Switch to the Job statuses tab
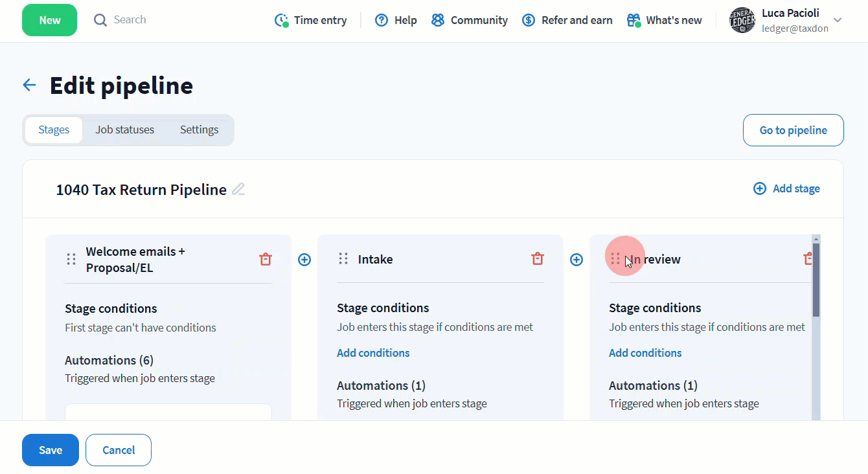 pos(125,130)
